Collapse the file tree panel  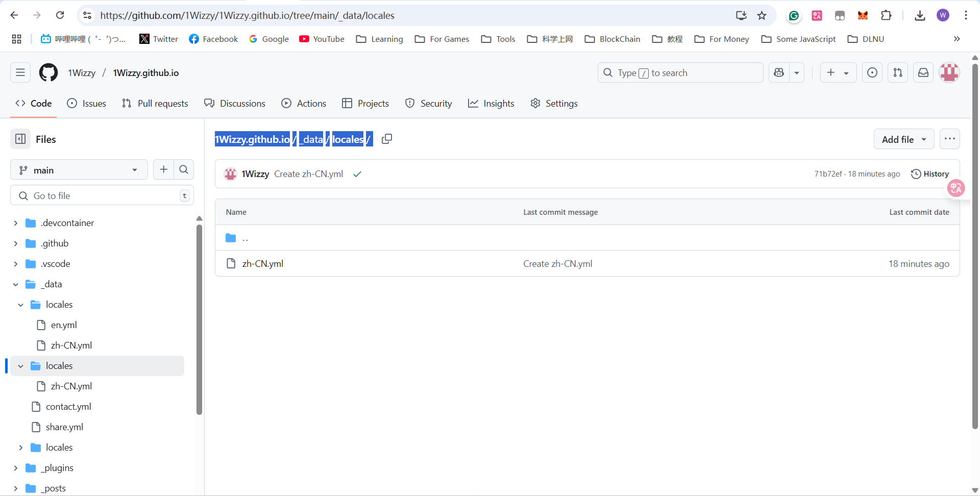point(20,139)
